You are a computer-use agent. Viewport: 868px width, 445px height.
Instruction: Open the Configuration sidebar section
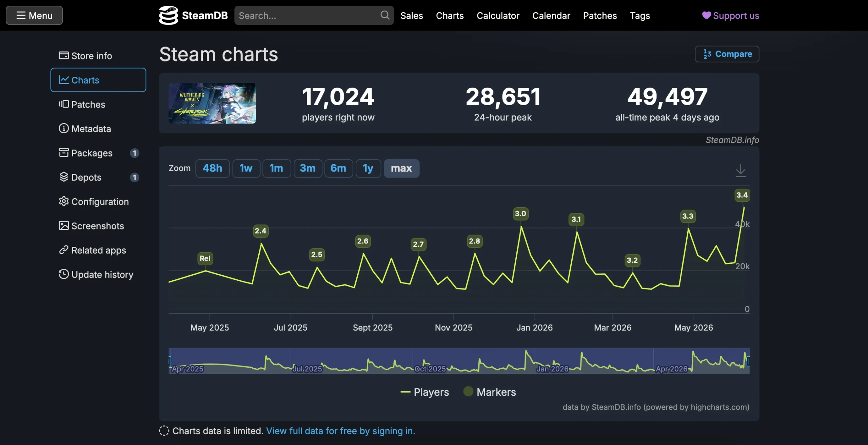[98, 202]
